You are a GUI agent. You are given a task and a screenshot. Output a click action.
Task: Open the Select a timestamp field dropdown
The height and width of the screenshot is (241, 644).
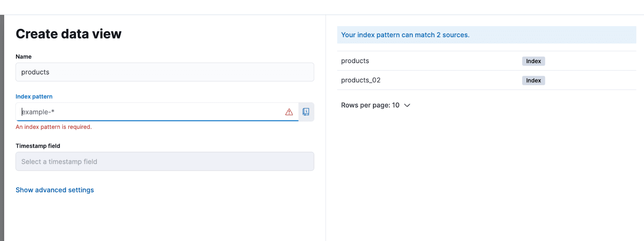click(x=165, y=161)
